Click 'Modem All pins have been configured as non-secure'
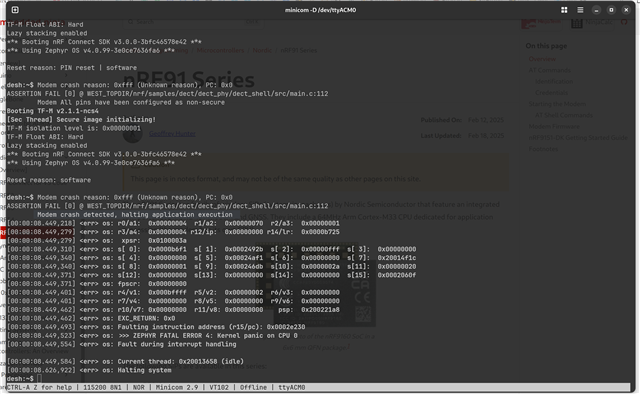Viewport: 640px width, 394px height. (x=131, y=102)
